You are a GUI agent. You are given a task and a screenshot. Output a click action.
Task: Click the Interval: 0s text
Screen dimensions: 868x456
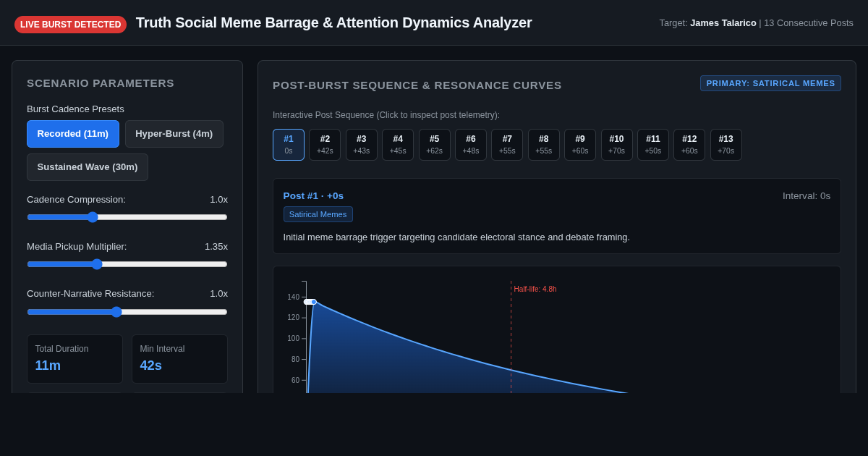click(x=807, y=196)
